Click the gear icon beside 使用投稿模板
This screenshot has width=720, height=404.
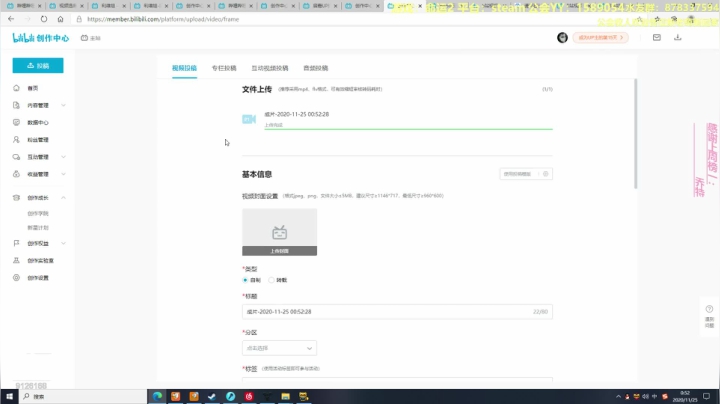click(546, 174)
